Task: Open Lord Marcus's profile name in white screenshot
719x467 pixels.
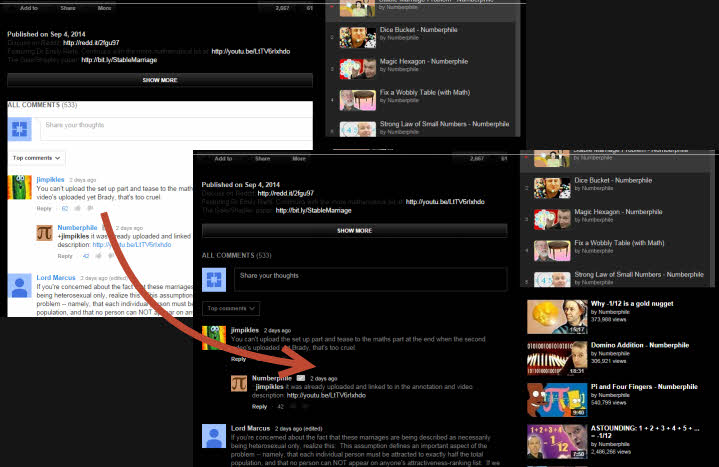Action: (x=56, y=278)
